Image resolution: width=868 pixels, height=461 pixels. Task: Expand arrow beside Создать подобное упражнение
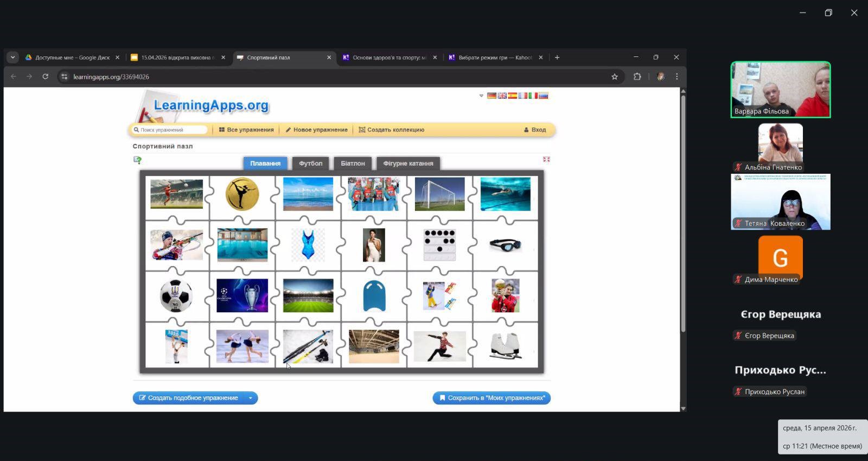click(x=251, y=398)
